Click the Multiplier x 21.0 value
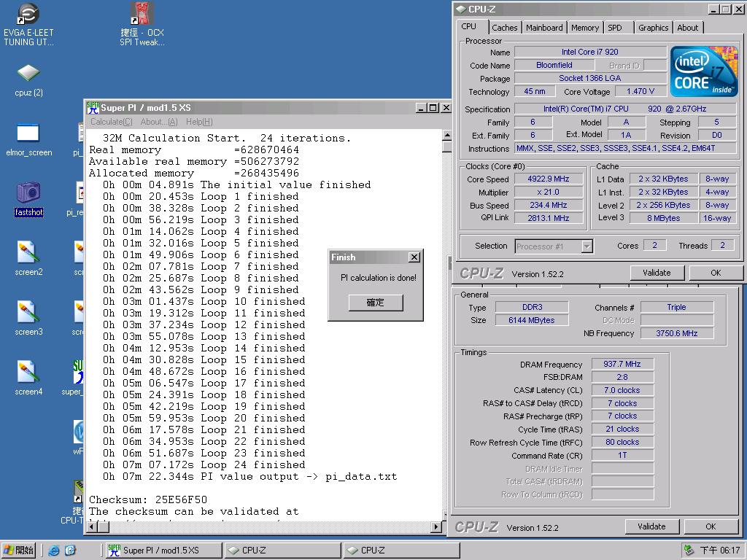Viewport: 747px width, 560px height. [548, 192]
